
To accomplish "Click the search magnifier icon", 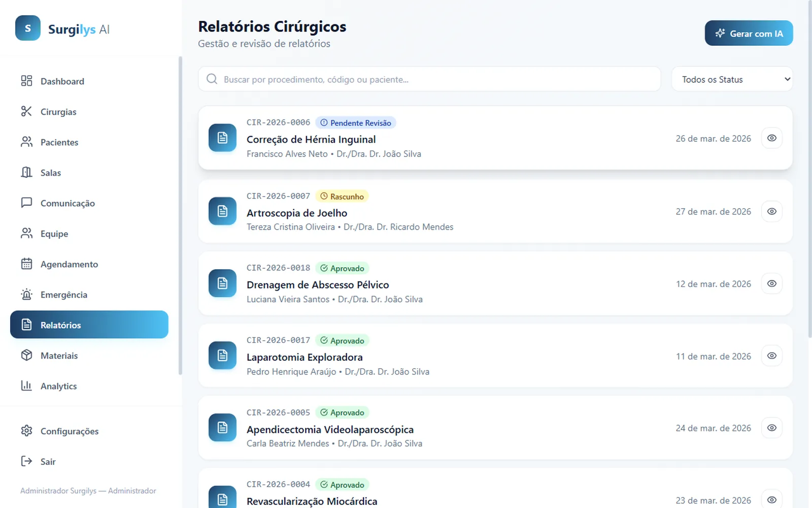I will coord(212,79).
